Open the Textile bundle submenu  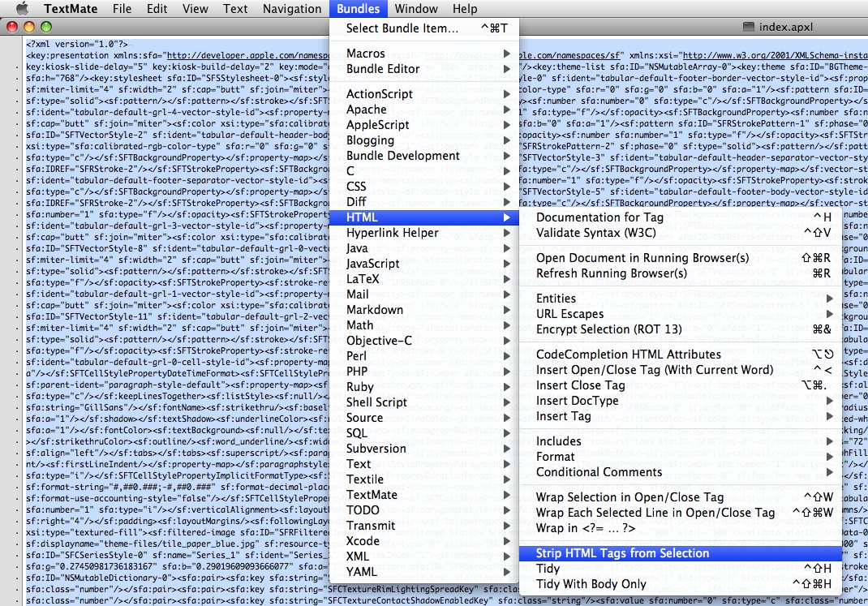pos(424,479)
